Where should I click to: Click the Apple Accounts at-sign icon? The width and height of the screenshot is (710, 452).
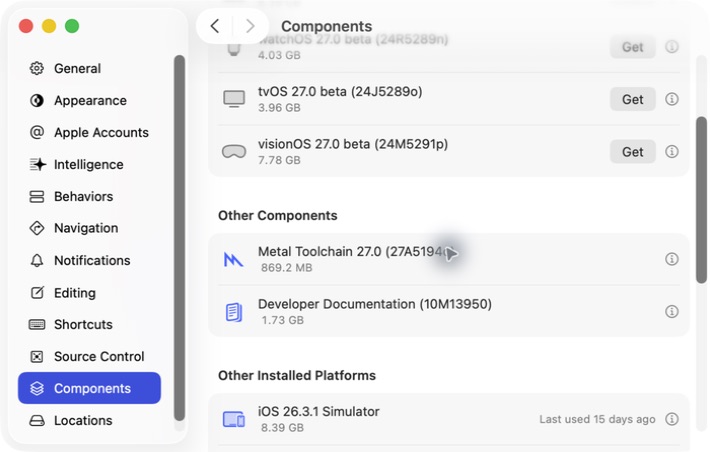click(x=37, y=132)
